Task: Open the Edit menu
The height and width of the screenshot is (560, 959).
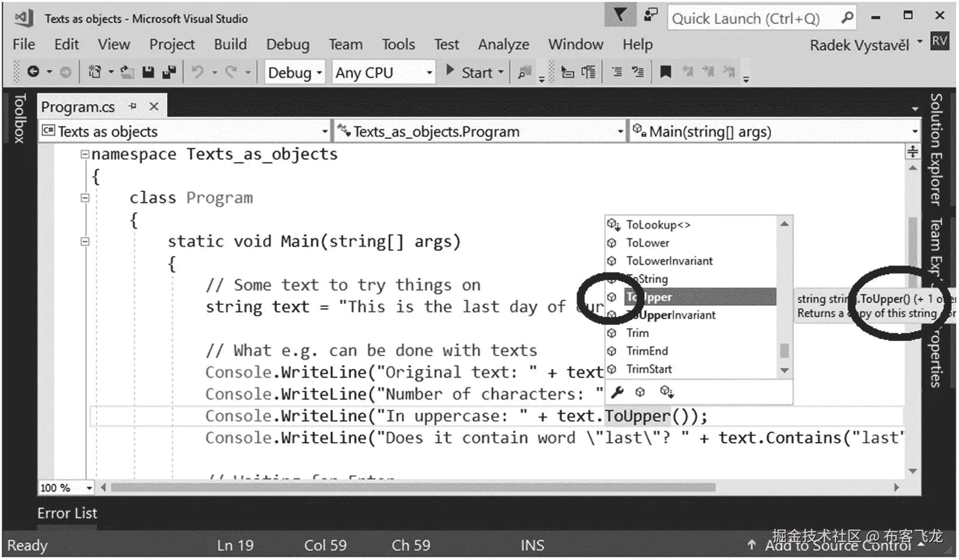Action: 67,44
